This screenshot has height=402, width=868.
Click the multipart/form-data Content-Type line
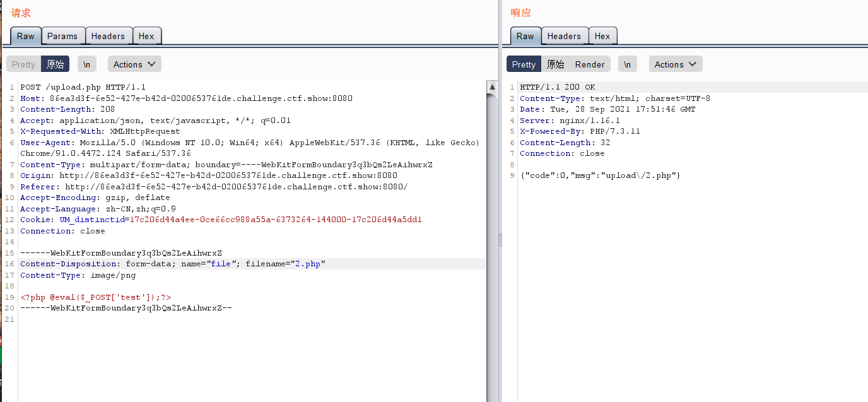(226, 165)
